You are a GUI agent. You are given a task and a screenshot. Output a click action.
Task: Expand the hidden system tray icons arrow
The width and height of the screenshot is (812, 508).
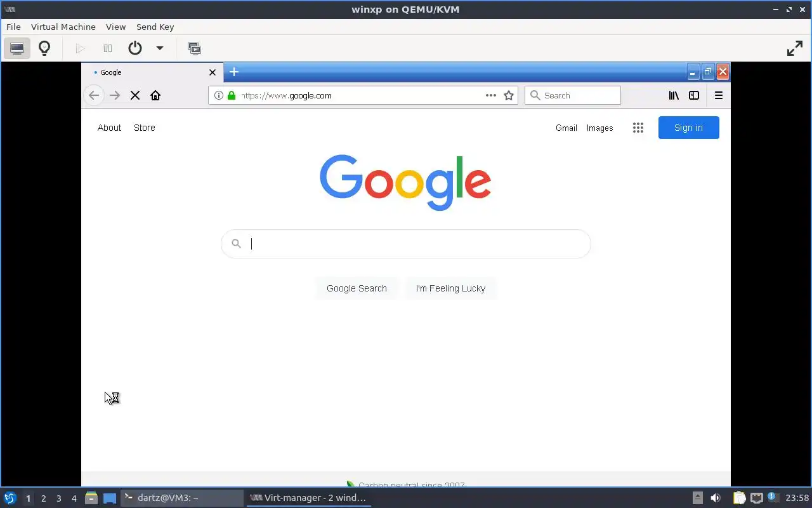[x=697, y=498]
